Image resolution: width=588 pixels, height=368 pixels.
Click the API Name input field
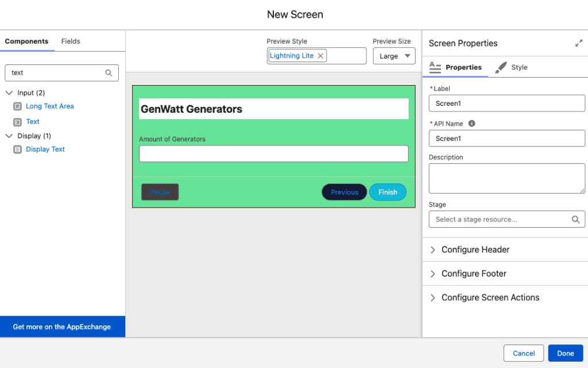[x=506, y=139]
